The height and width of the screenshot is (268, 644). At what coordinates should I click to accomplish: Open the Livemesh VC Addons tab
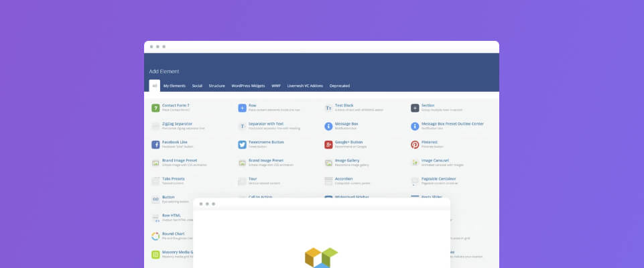pyautogui.click(x=305, y=86)
